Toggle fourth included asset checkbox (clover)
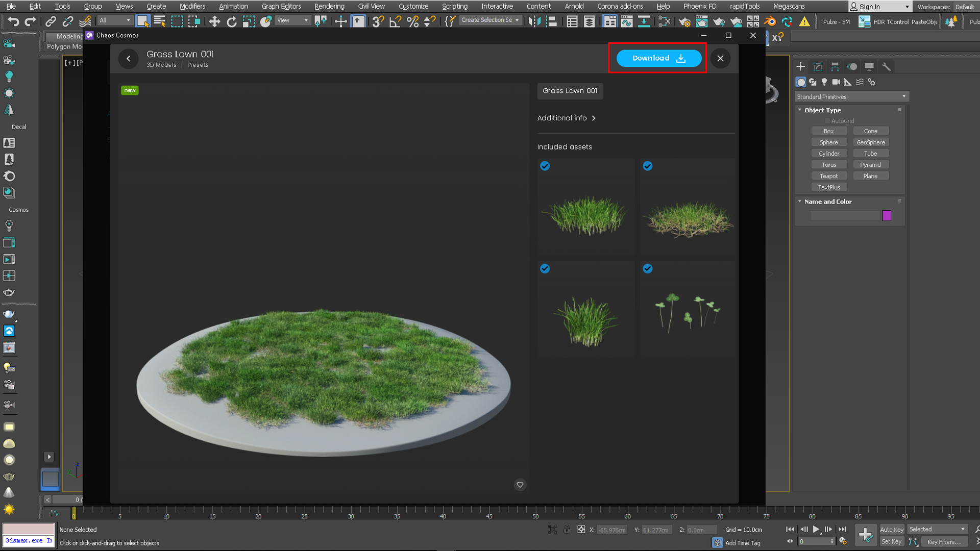The height and width of the screenshot is (551, 980). [648, 268]
